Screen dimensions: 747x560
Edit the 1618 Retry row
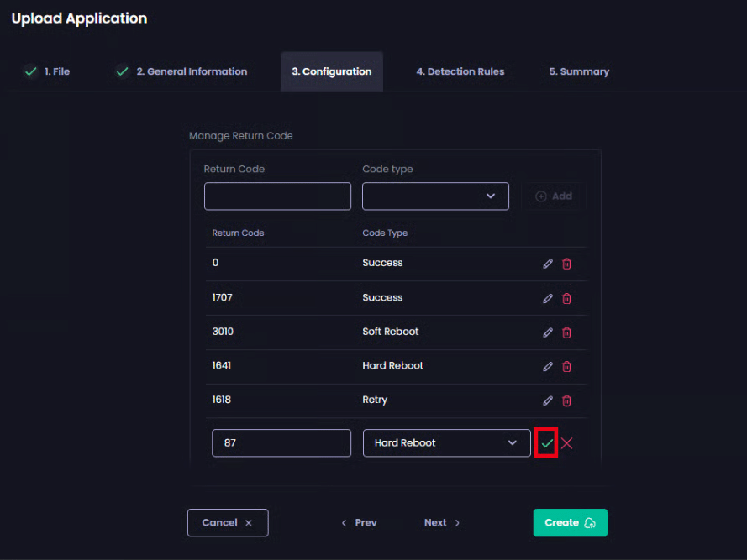tap(548, 400)
